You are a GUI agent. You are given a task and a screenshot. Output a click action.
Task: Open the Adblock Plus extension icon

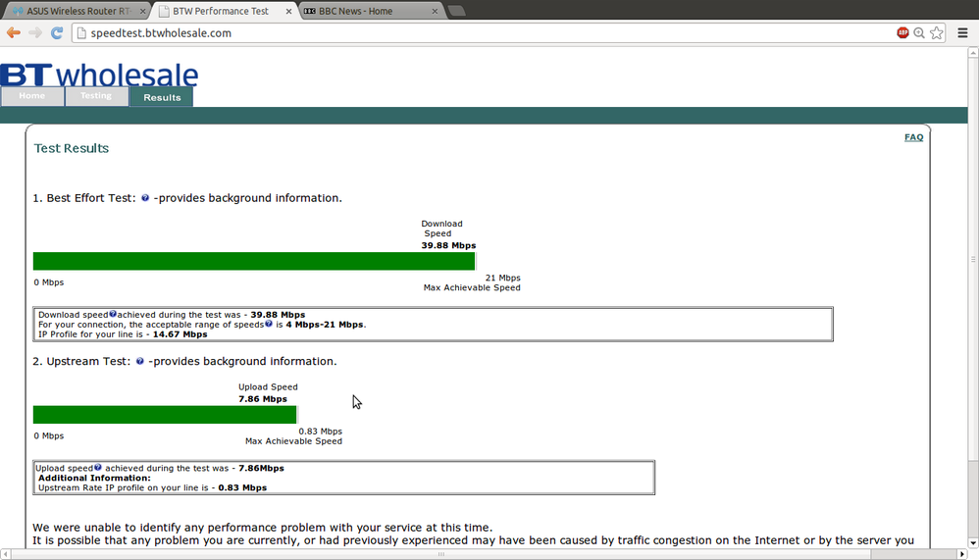click(902, 33)
